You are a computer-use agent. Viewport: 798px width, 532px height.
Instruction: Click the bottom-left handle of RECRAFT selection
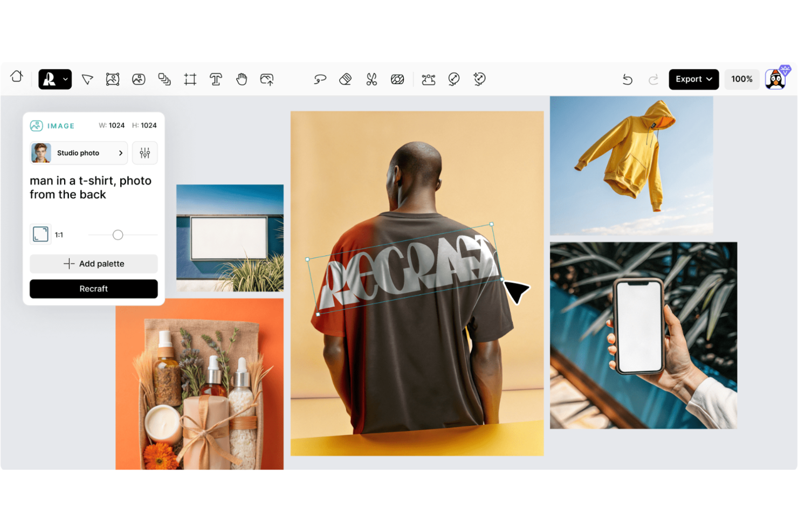318,314
